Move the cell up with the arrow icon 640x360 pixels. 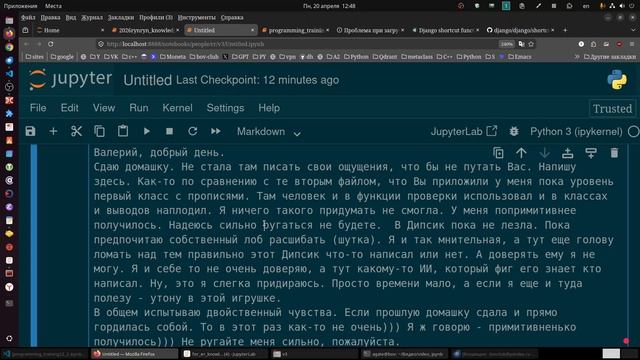[x=521, y=153]
